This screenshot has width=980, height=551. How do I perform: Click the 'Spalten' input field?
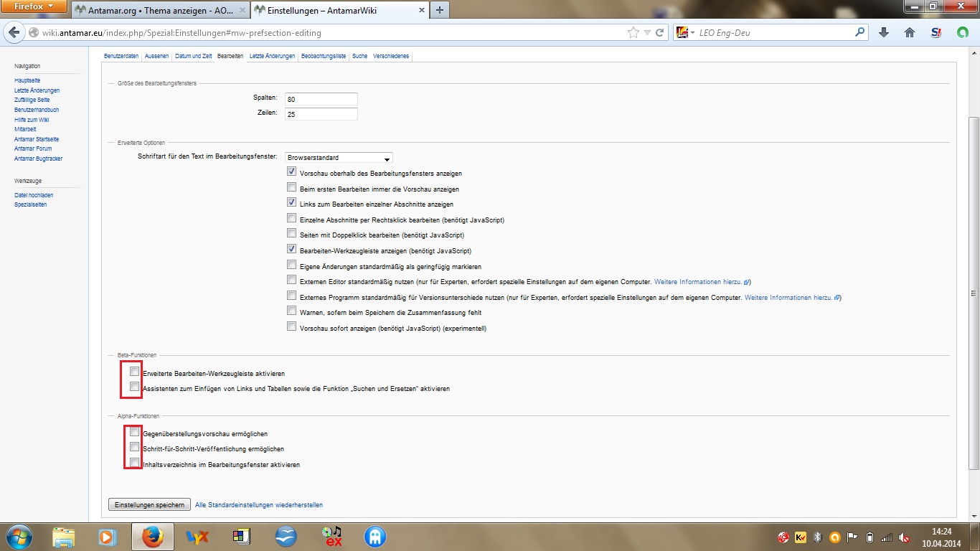[x=321, y=99]
